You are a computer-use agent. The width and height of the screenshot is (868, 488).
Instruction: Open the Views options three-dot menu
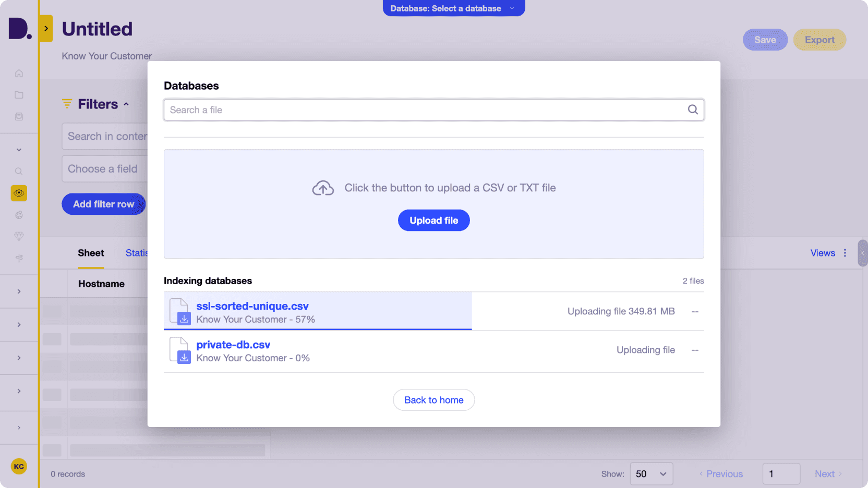coord(845,253)
